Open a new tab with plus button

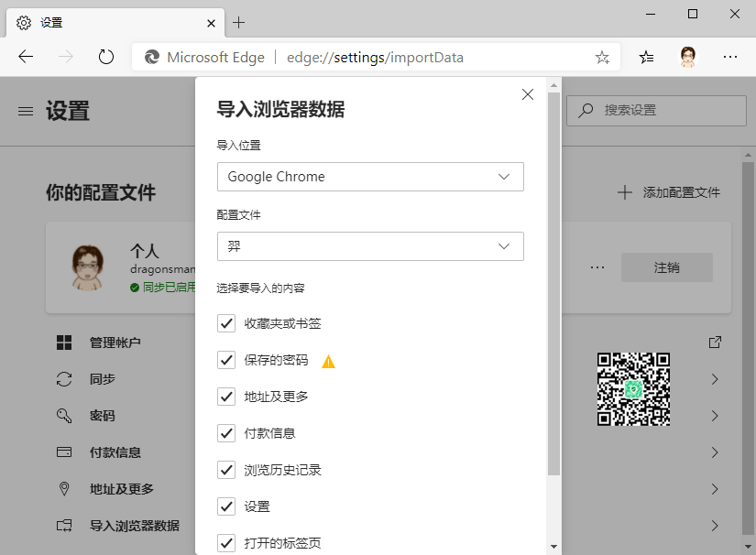(238, 23)
